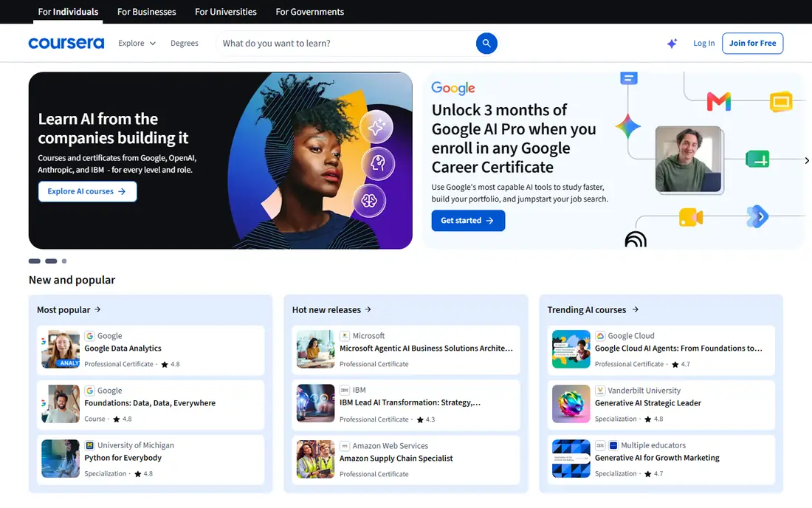Click Google logo next to Google Data Analytics
The width and height of the screenshot is (812, 508).
point(89,336)
